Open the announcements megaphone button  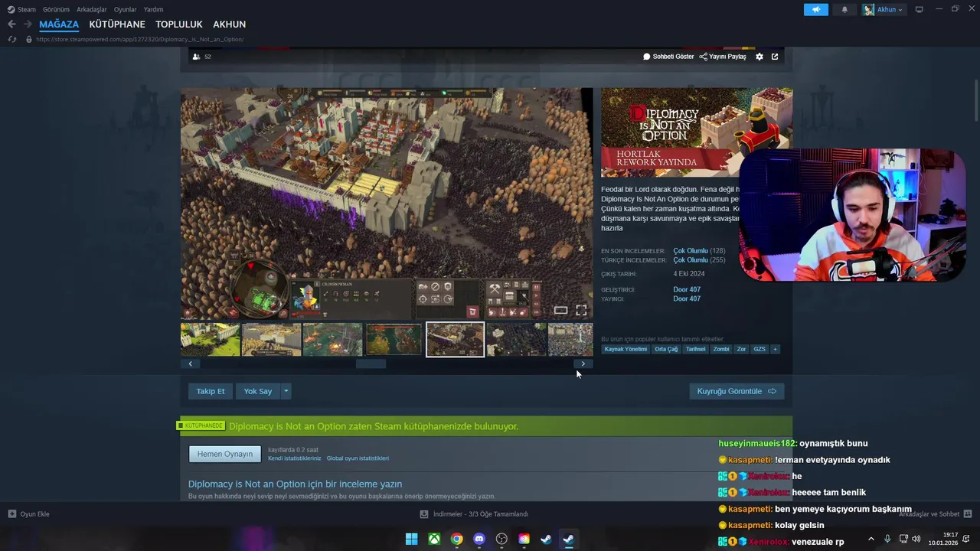point(816,9)
